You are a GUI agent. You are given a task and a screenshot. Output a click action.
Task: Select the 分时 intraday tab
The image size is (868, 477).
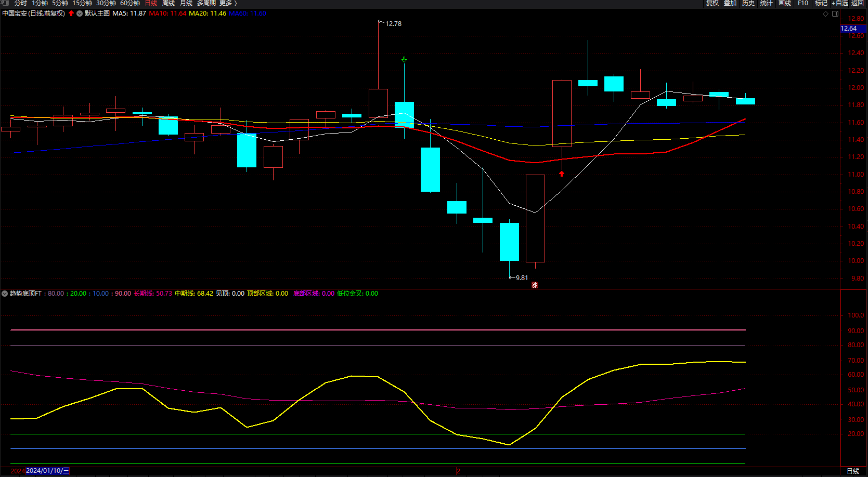(x=21, y=3)
